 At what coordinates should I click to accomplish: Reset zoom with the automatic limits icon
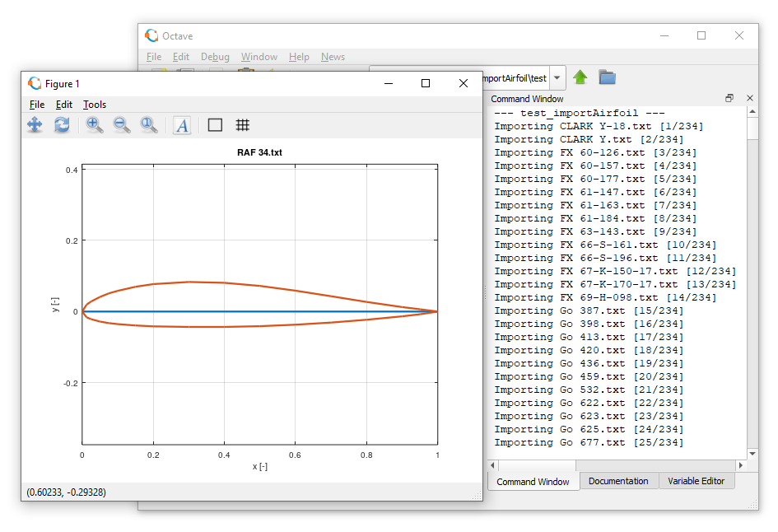(149, 124)
